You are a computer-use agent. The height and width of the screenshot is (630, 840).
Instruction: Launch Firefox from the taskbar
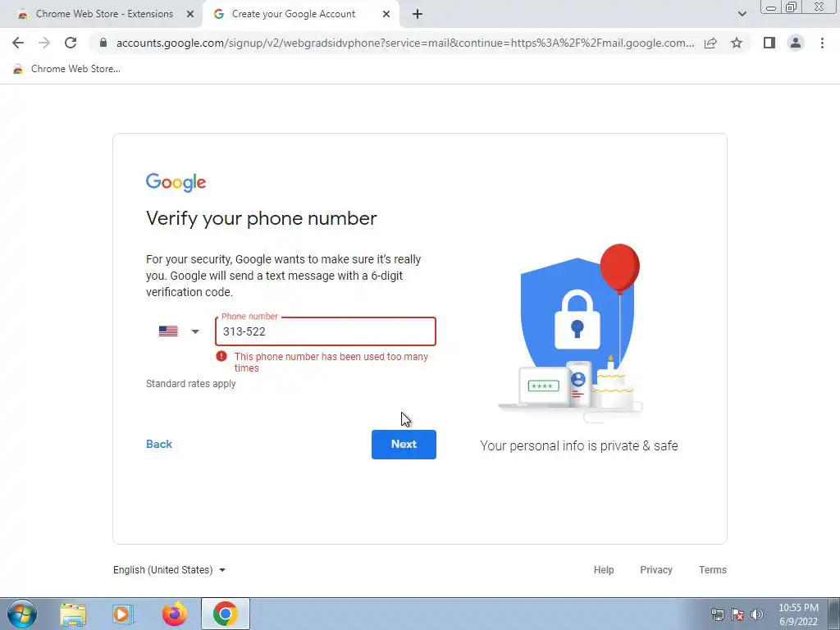point(175,614)
